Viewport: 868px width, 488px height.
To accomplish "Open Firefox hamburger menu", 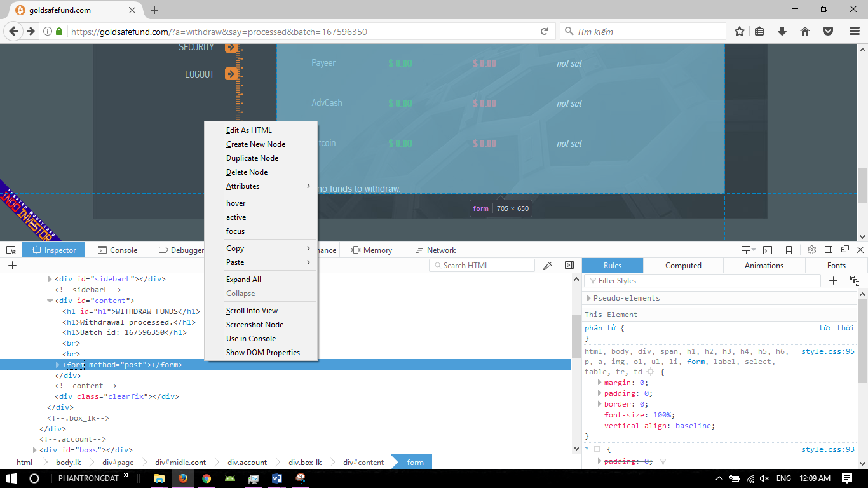I will 854,31.
